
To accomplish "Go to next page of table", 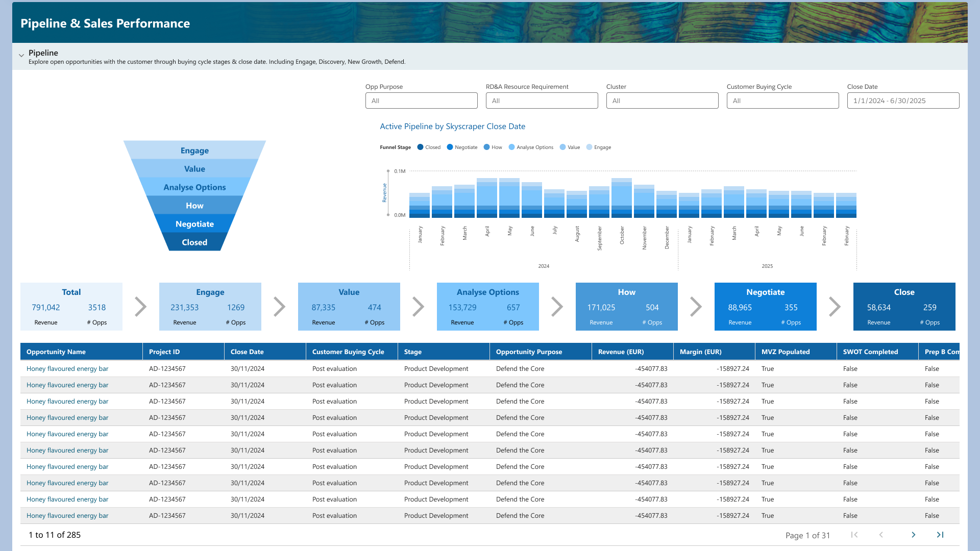I will 913,535.
